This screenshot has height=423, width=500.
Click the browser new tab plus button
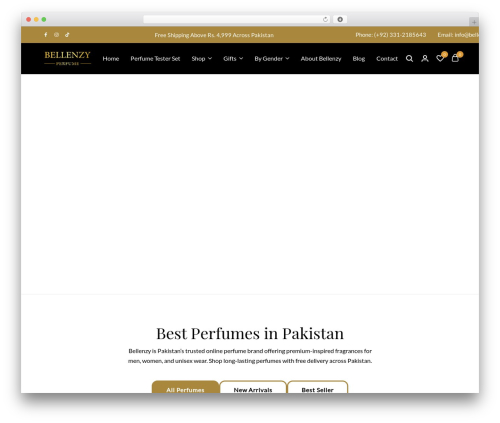474,22
